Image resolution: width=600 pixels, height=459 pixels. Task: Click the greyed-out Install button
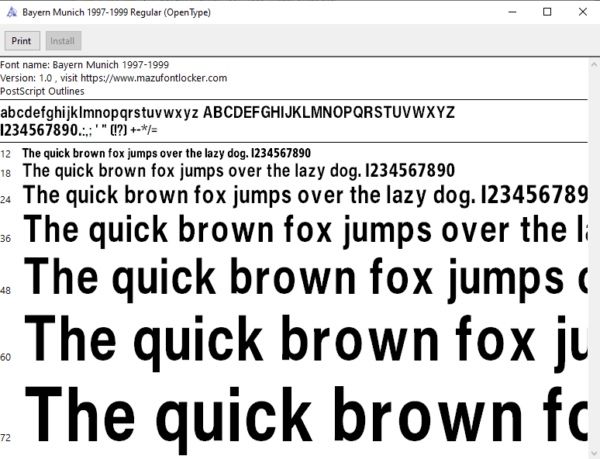63,41
